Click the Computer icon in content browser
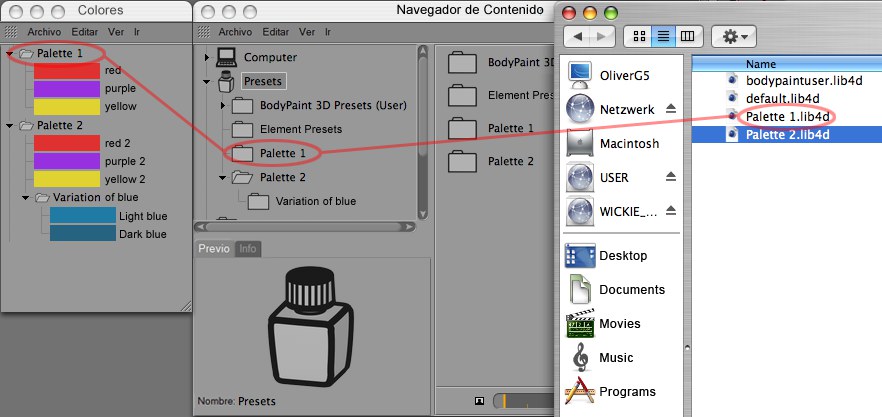 point(226,57)
